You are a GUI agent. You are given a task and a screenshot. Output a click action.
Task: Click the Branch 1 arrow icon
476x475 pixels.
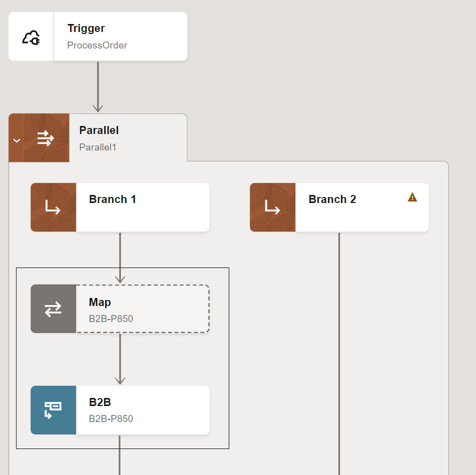[53, 207]
